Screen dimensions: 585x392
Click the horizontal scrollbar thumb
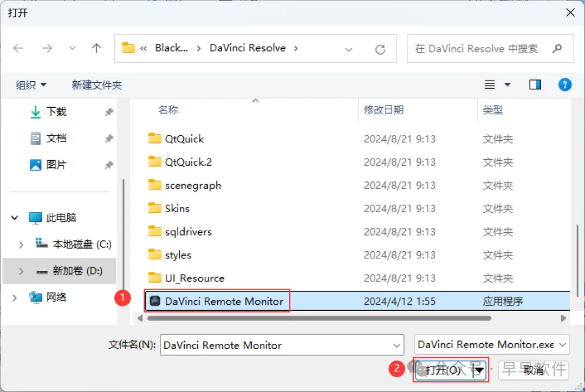tap(319, 318)
